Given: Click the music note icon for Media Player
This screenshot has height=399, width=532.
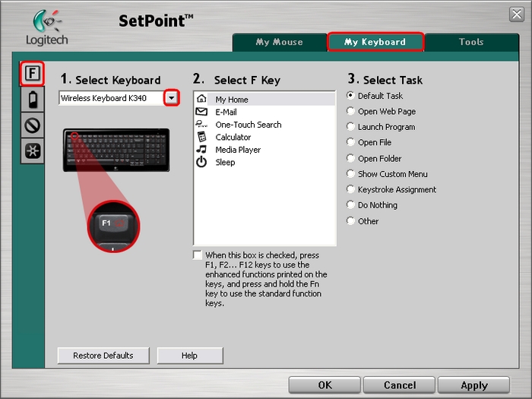Looking at the screenshot, I should (201, 149).
